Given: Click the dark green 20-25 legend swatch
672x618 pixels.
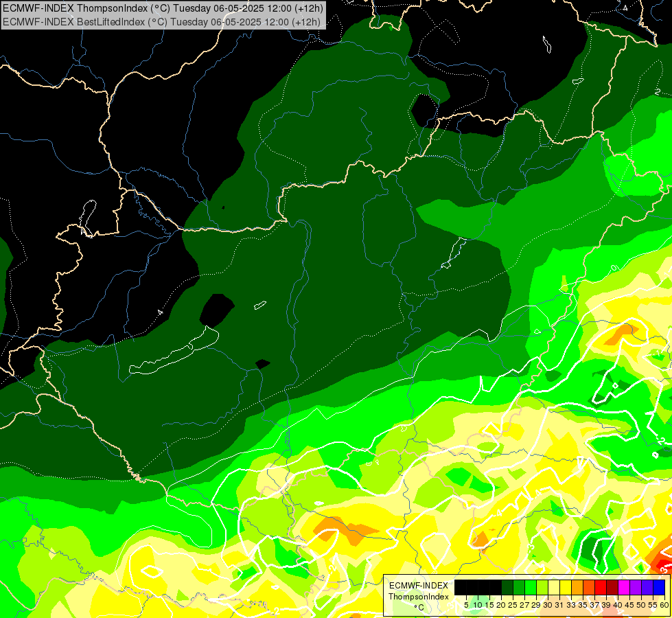Looking at the screenshot, I should [507, 587].
